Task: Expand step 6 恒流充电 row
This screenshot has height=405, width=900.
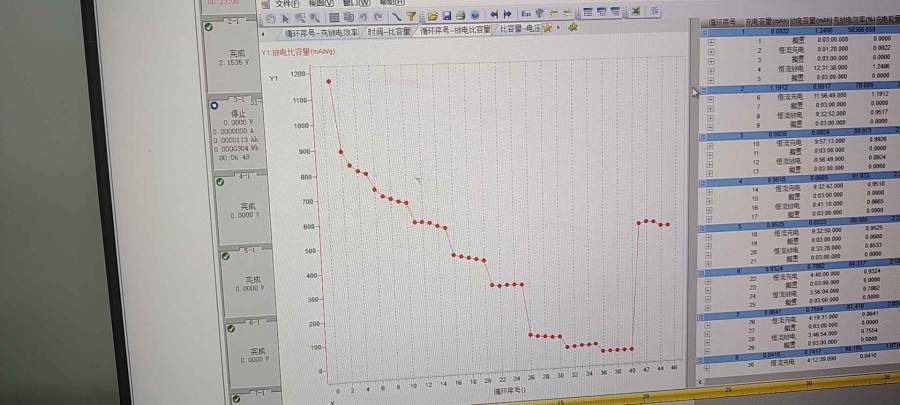Action: coord(709,96)
